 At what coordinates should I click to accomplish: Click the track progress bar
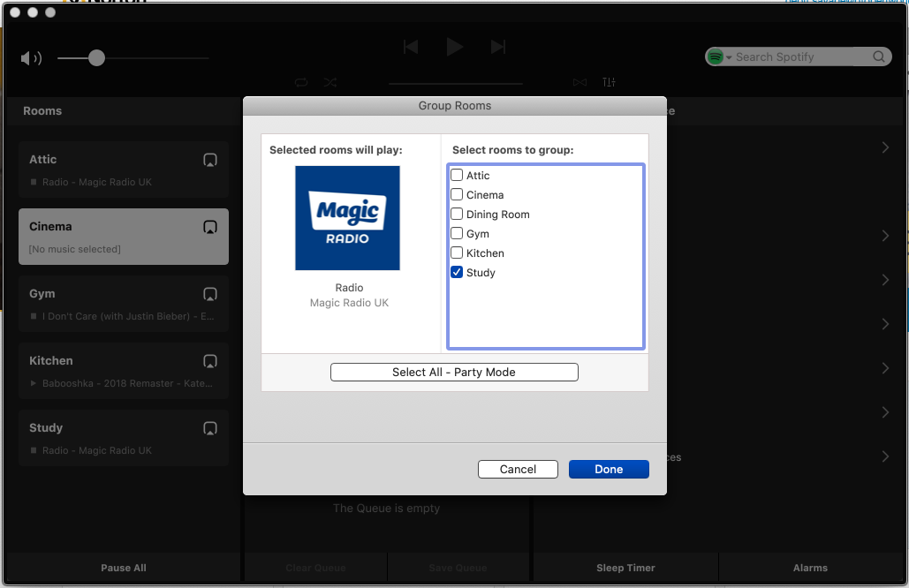tap(455, 83)
